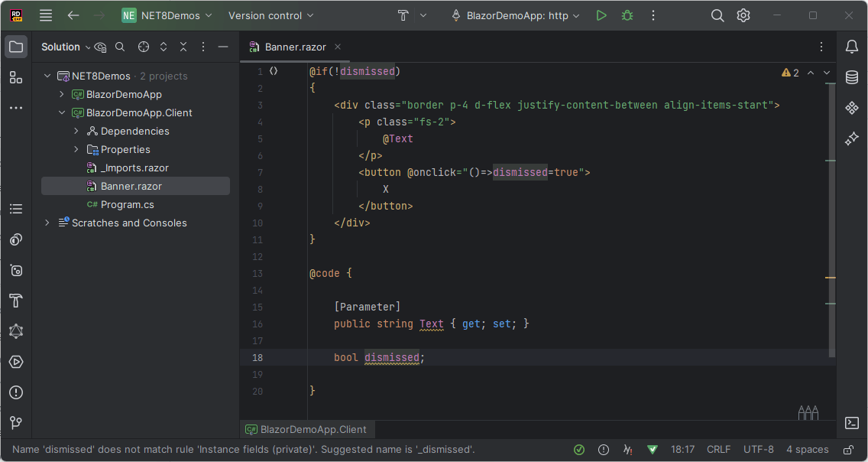Open the Terminal tool window
This screenshot has width=868, height=462.
[x=852, y=423]
